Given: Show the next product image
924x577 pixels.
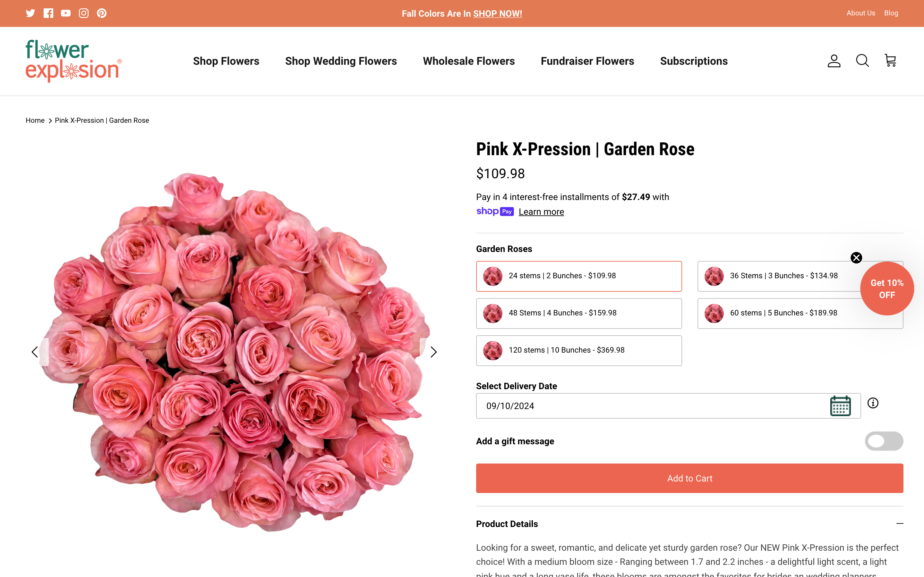Looking at the screenshot, I should 433,351.
